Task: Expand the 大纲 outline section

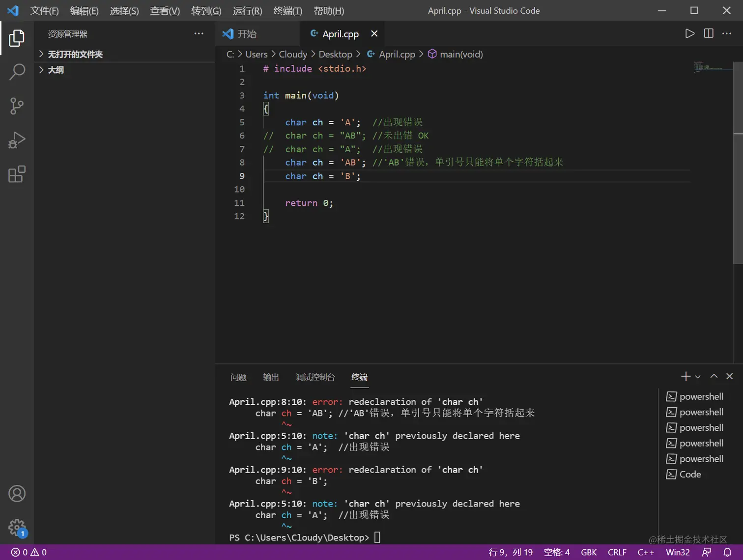Action: pos(56,70)
